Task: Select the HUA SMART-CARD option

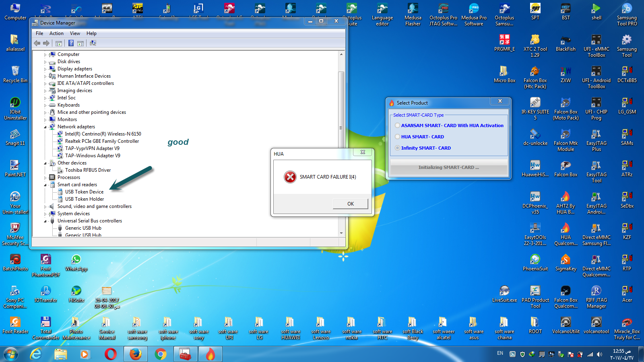Action: coord(398,137)
